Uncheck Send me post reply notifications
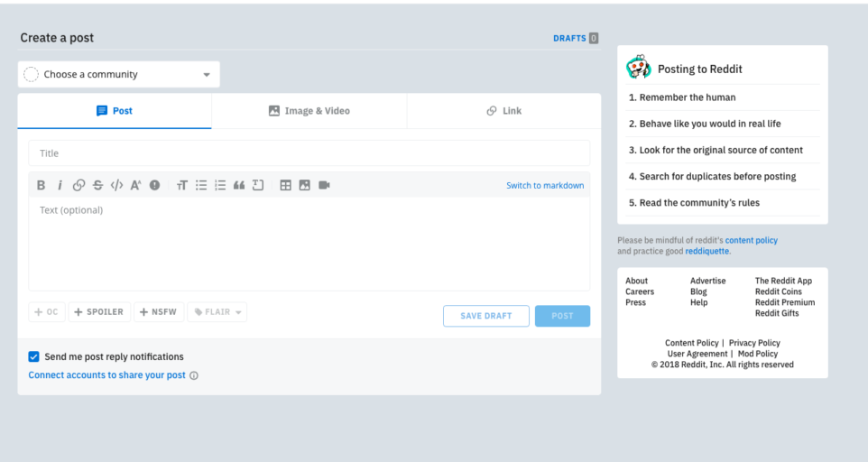Image resolution: width=868 pixels, height=462 pixels. click(x=33, y=356)
